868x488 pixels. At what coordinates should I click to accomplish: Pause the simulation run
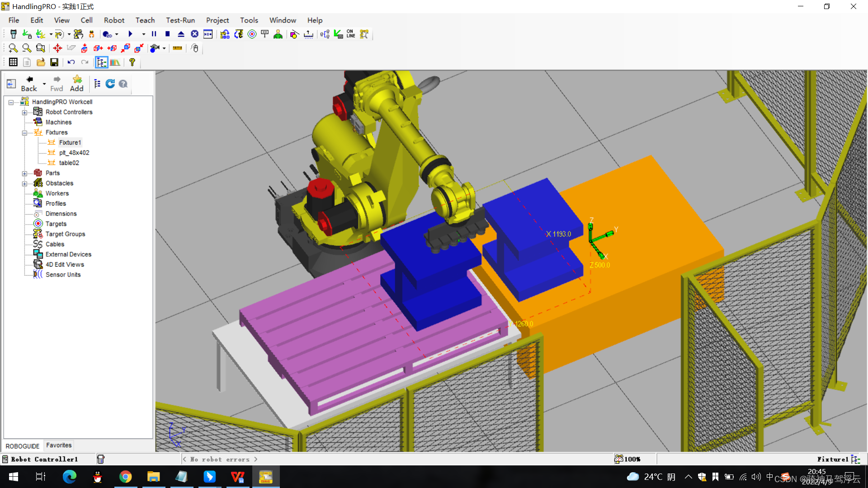click(x=154, y=34)
